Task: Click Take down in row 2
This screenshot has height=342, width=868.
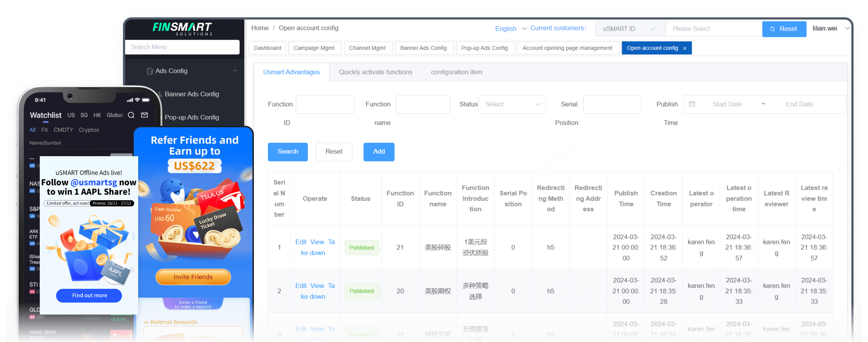Action: click(x=315, y=291)
